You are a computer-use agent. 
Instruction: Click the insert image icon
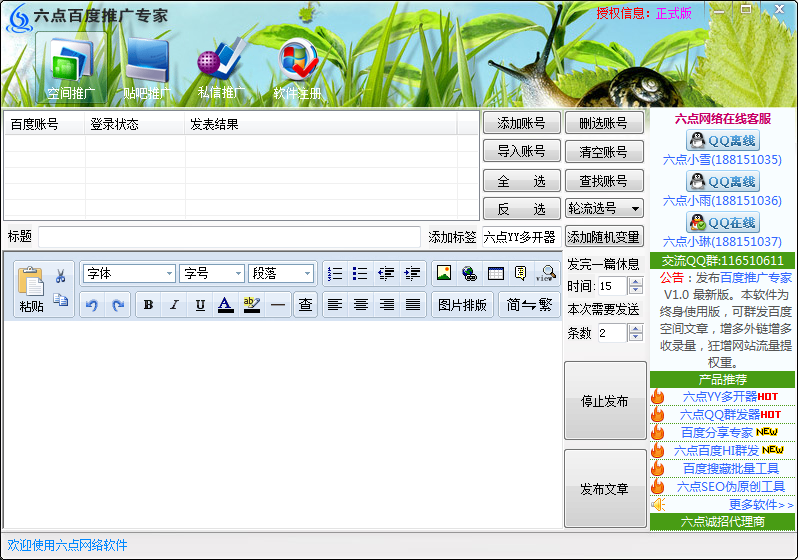tap(444, 273)
